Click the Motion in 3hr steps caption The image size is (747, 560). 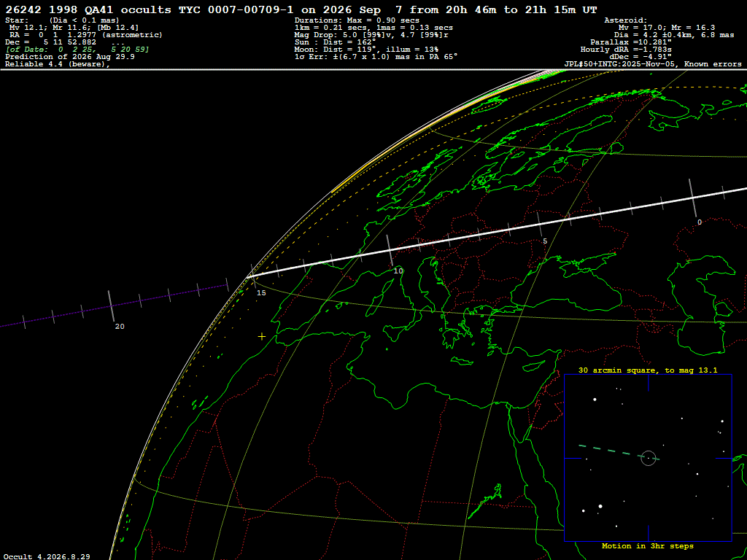coord(648,545)
